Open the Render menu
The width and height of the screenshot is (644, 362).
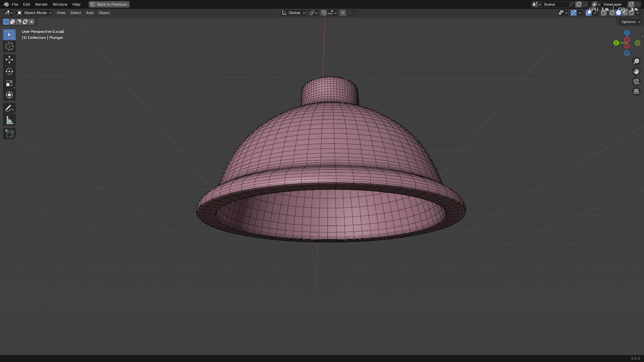[41, 4]
